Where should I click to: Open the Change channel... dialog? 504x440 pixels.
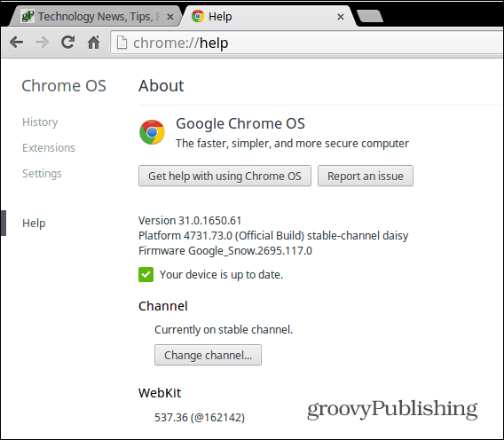pyautogui.click(x=208, y=355)
